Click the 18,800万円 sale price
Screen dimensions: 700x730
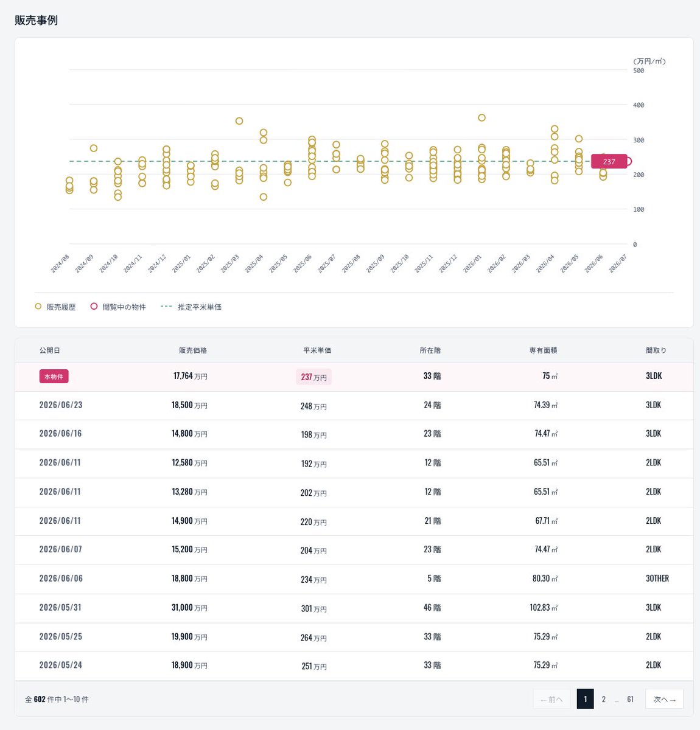click(x=189, y=579)
